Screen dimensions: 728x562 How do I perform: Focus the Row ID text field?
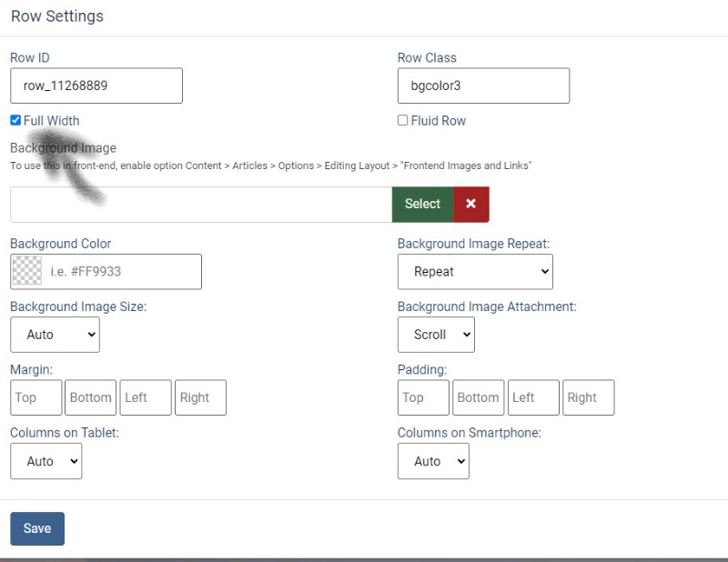(x=96, y=85)
